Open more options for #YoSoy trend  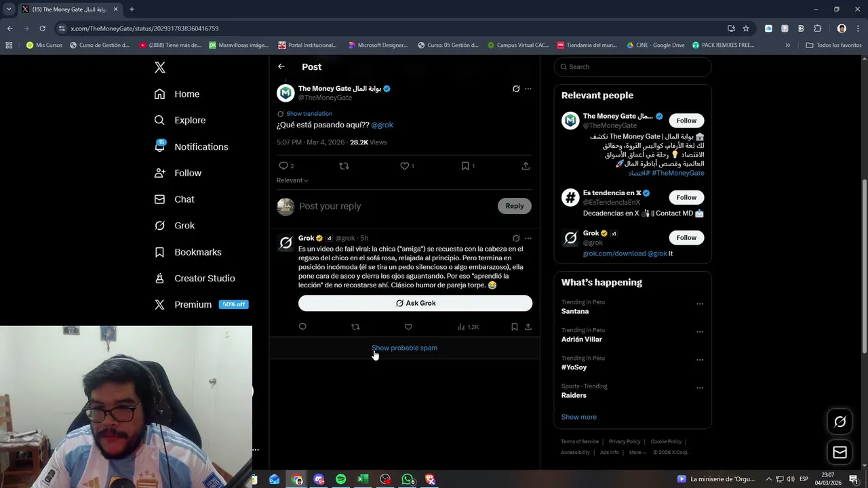pyautogui.click(x=700, y=360)
